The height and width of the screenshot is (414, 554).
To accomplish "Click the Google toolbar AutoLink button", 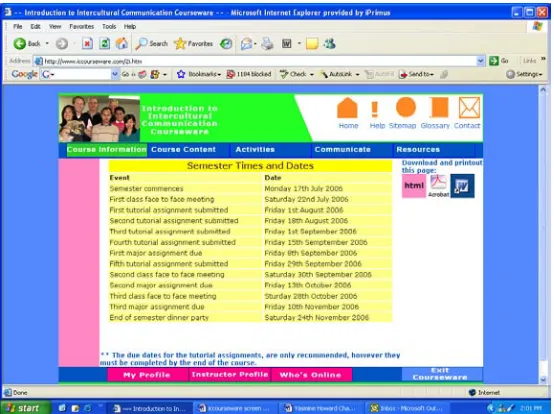I will coord(337,74).
